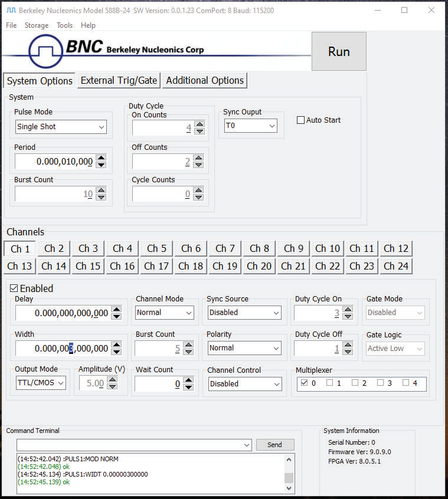Open the File menu
Image resolution: width=448 pixels, height=499 pixels.
[x=11, y=25]
